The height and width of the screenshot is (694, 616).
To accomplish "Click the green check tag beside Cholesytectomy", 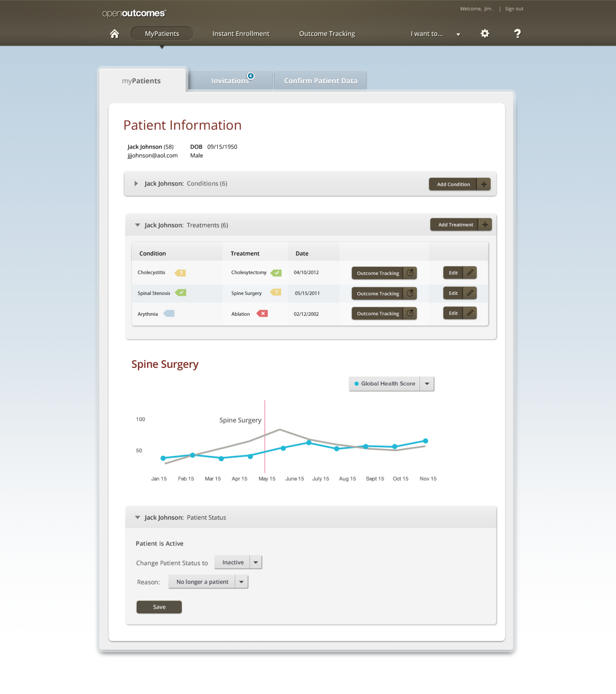I will coord(276,273).
